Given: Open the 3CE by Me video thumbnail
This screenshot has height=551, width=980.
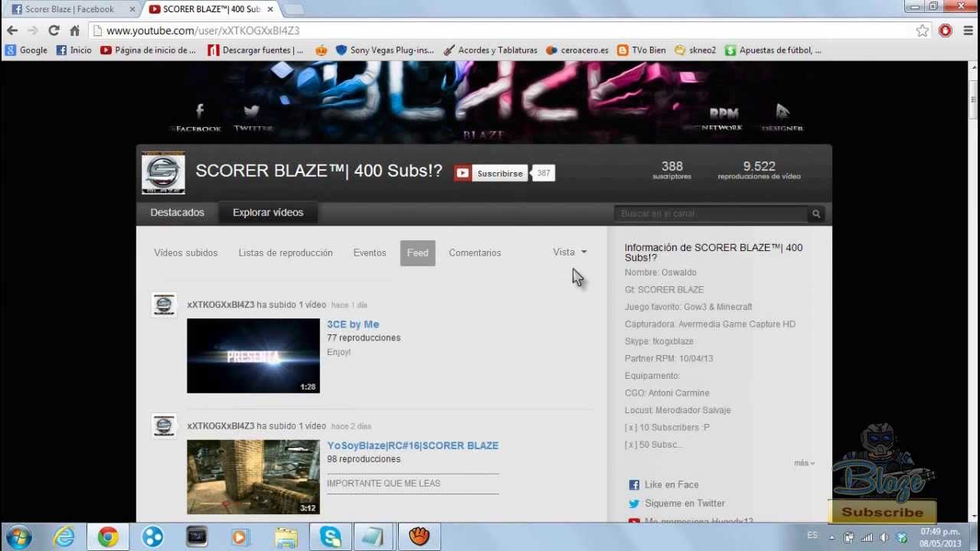Looking at the screenshot, I should click(253, 356).
